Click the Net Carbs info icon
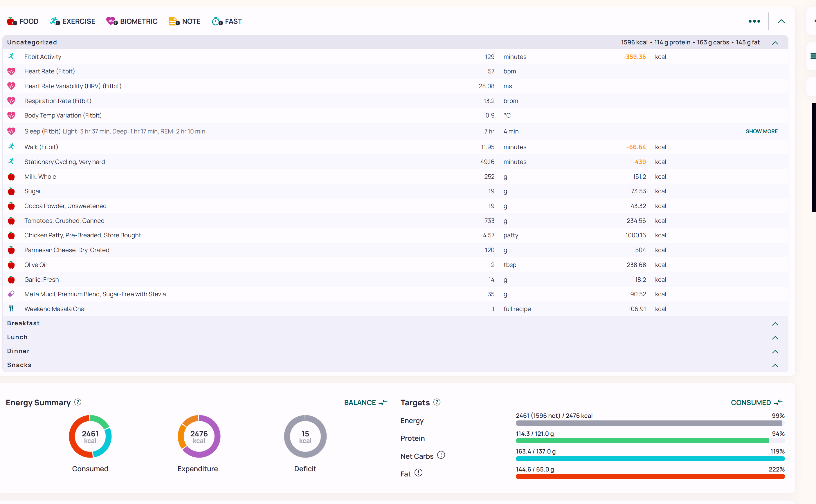The height and width of the screenshot is (504, 816). click(x=441, y=455)
